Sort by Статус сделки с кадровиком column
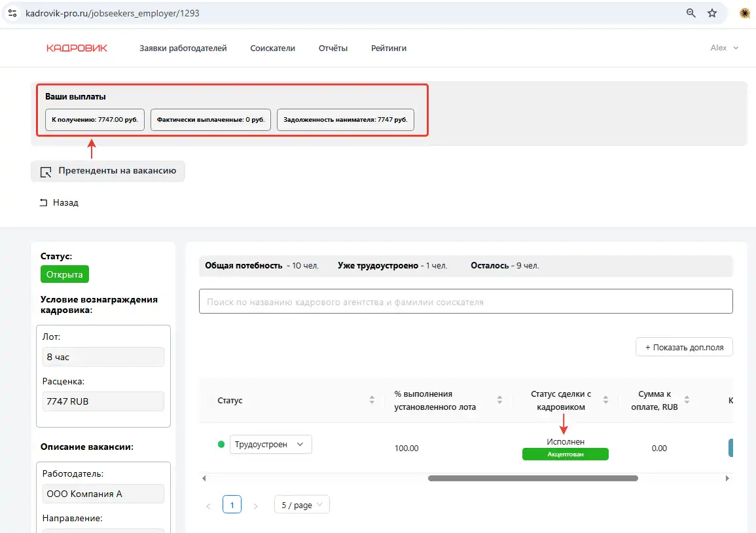This screenshot has height=533, width=756. (x=605, y=400)
